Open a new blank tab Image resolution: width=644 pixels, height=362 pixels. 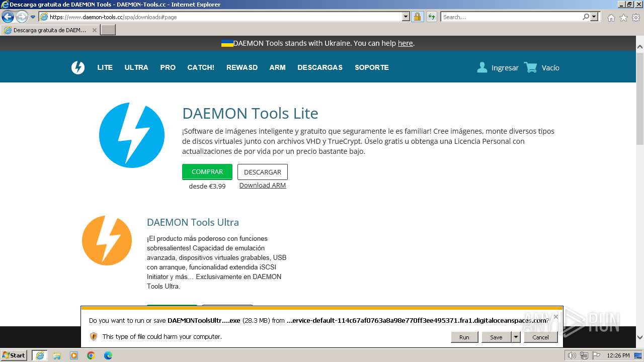click(x=108, y=30)
